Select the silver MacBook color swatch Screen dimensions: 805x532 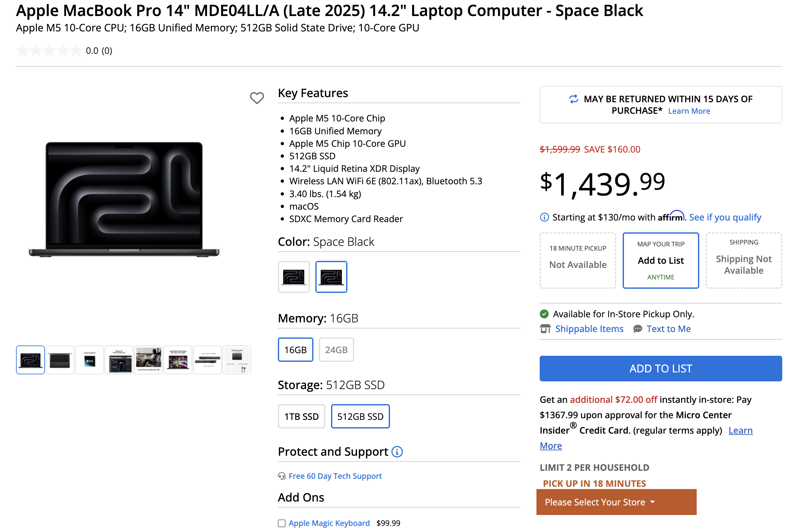point(294,277)
